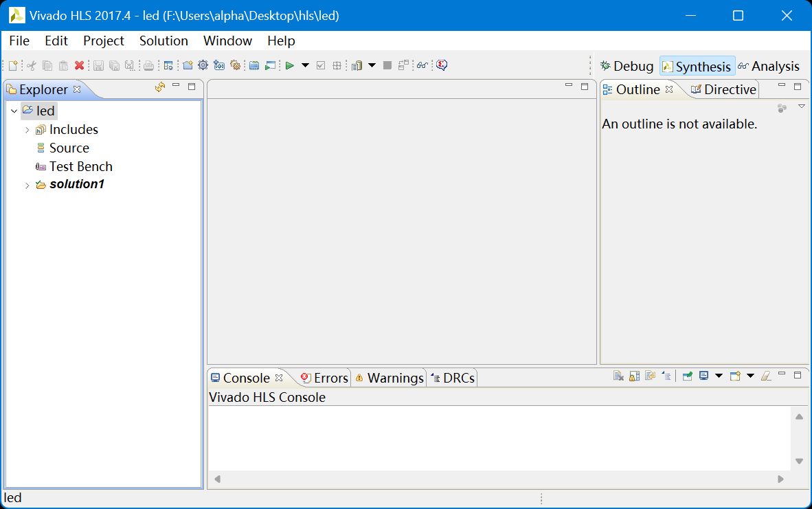Maximize the Explorer panel

[x=192, y=87]
